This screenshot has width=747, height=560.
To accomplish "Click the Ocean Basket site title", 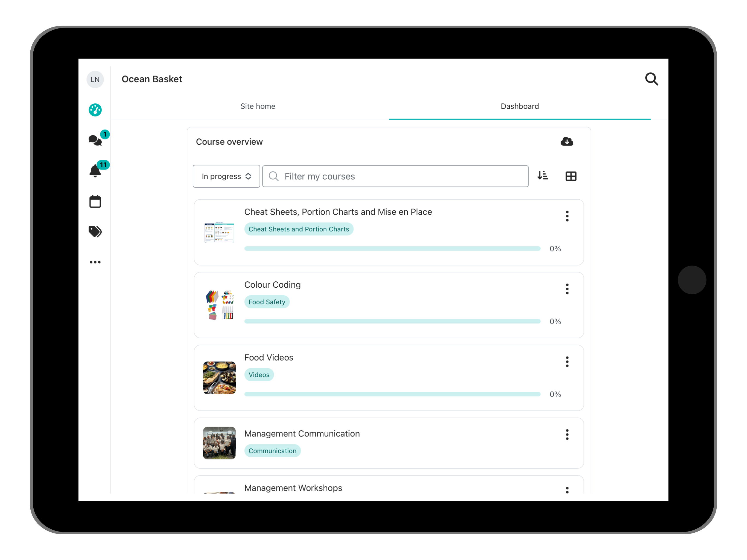I will (x=152, y=79).
